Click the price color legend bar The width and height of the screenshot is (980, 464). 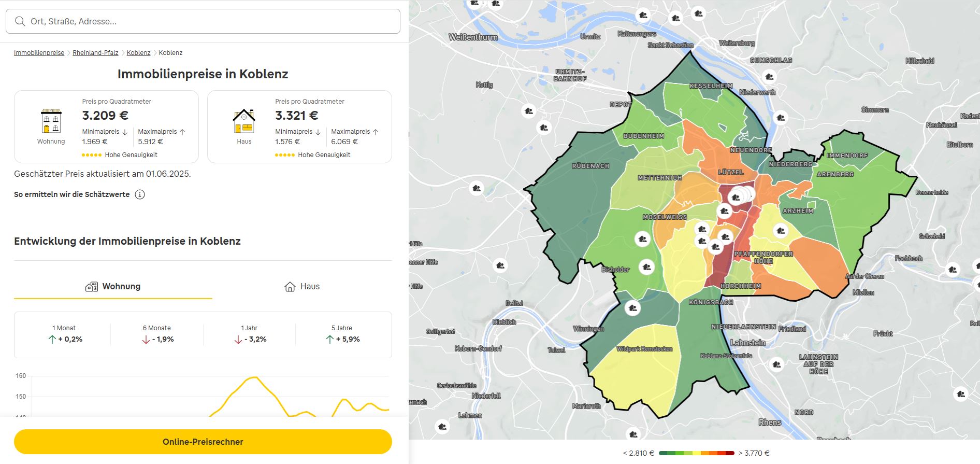click(696, 453)
